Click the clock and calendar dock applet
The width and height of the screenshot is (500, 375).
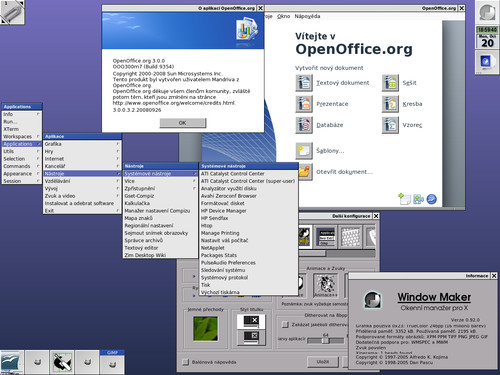tap(487, 37)
